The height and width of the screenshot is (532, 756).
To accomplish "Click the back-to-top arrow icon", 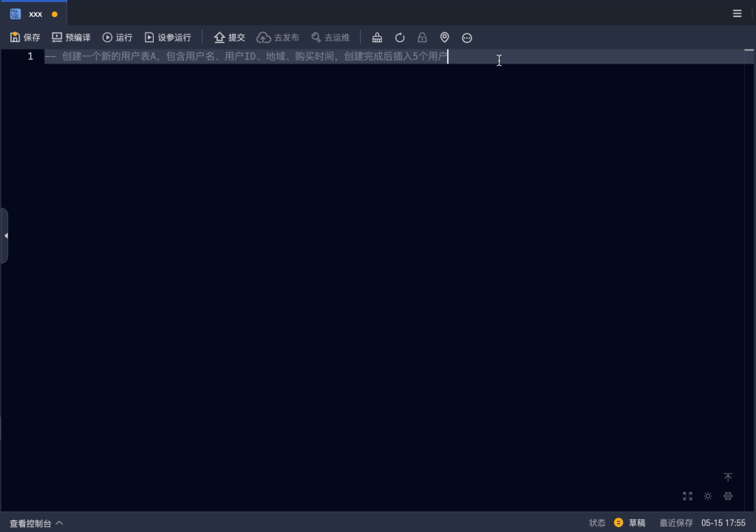I will click(728, 477).
